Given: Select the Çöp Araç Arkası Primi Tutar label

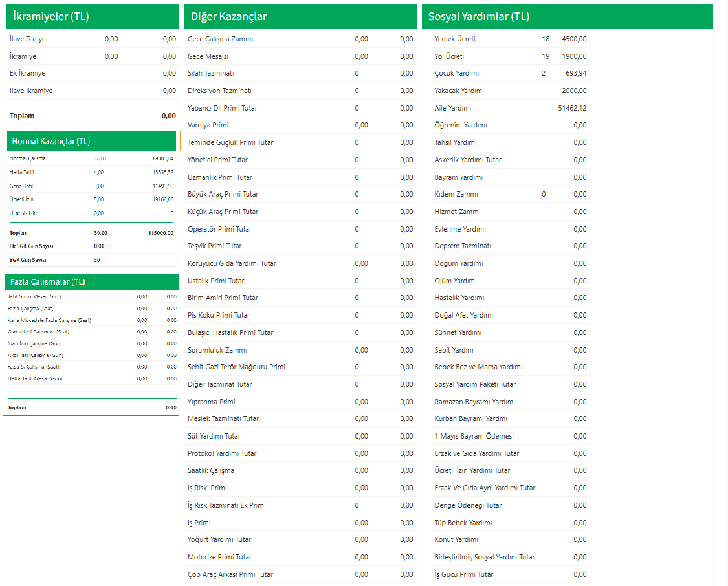Looking at the screenshot, I should pos(230,574).
